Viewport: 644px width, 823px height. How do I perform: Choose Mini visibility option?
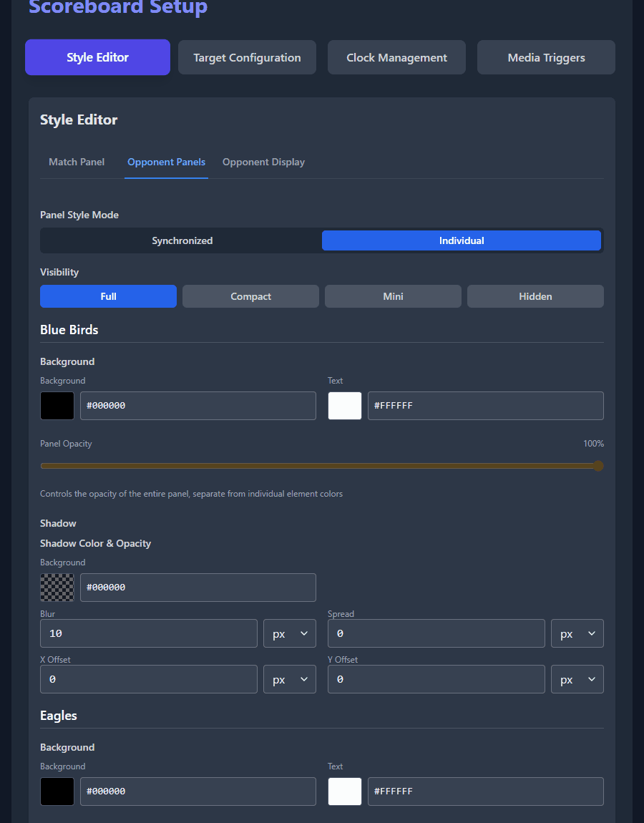coord(393,296)
